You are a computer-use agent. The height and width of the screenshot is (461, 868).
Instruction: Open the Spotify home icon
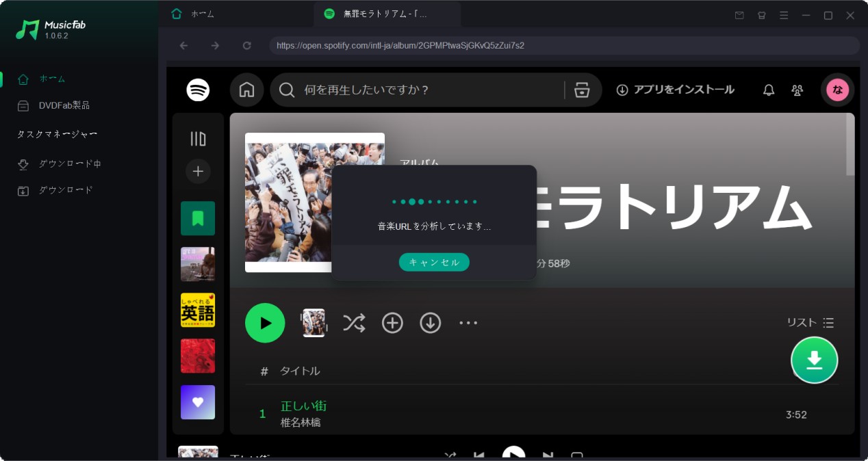click(246, 89)
